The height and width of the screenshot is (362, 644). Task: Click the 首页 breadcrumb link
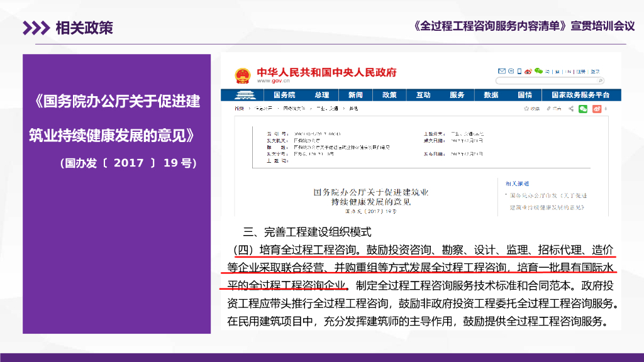click(x=240, y=109)
